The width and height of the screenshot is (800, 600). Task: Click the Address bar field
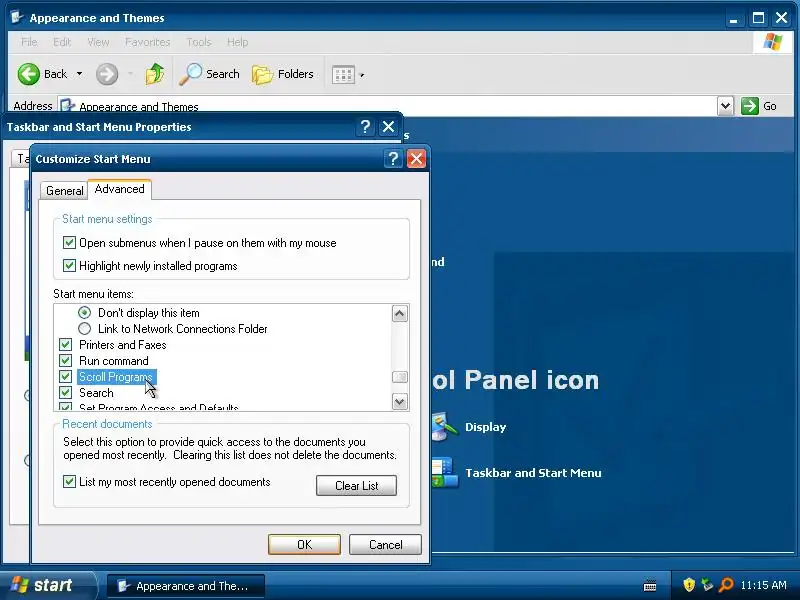click(387, 106)
